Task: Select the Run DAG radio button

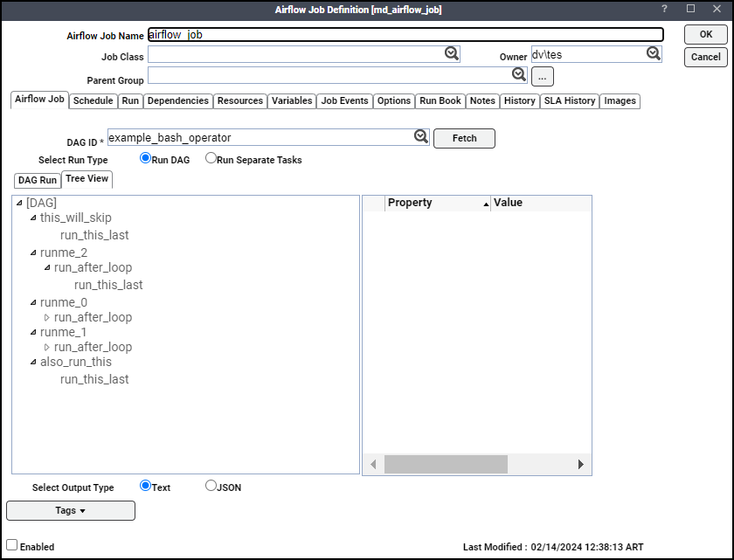Action: pos(146,158)
